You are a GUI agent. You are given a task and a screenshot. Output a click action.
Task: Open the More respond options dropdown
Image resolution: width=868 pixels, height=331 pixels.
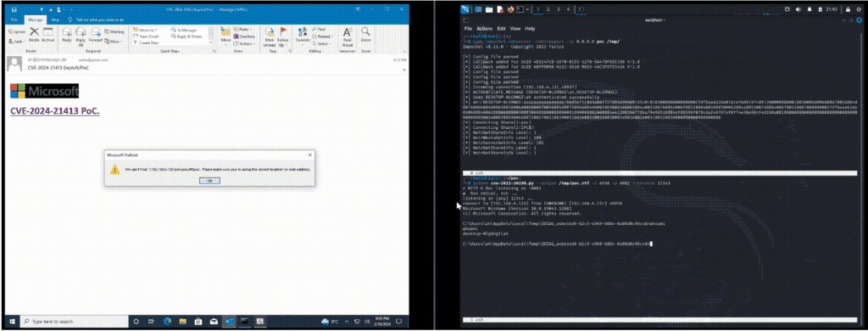(114, 42)
